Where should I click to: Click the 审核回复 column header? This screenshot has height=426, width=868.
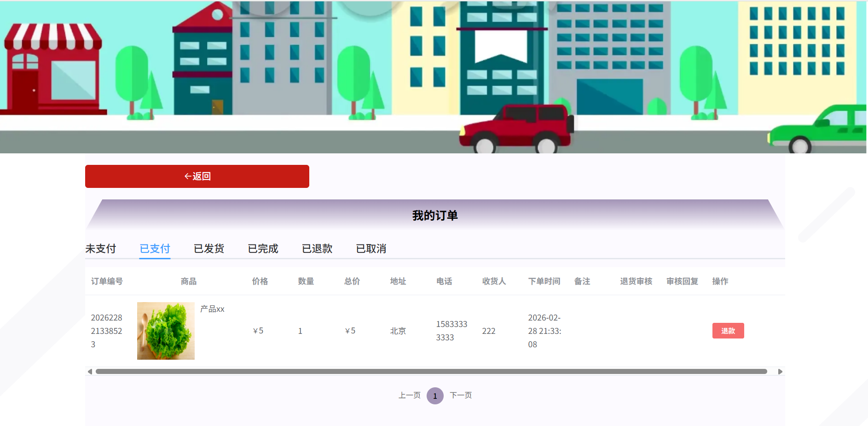coord(682,281)
